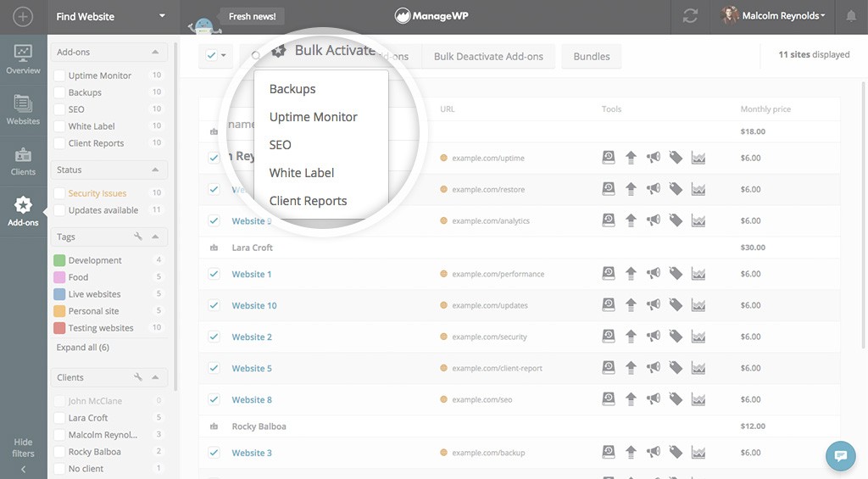This screenshot has width=868, height=479.
Task: Open the live chat bubble
Action: coord(841,455)
